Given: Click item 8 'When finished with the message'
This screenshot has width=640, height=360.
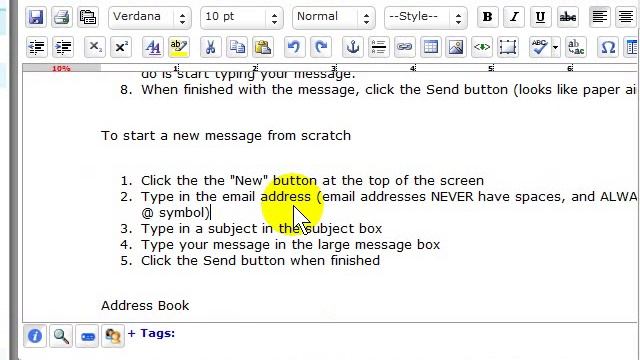Looking at the screenshot, I should pos(389,90).
